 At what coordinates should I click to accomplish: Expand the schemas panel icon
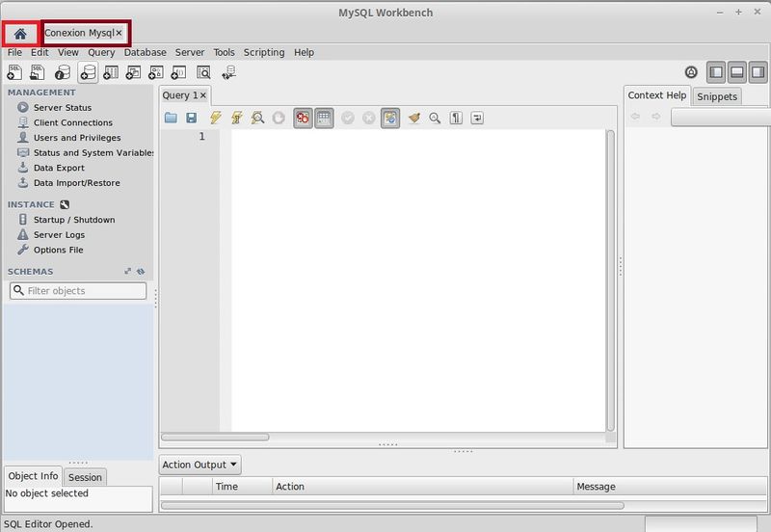tap(128, 272)
